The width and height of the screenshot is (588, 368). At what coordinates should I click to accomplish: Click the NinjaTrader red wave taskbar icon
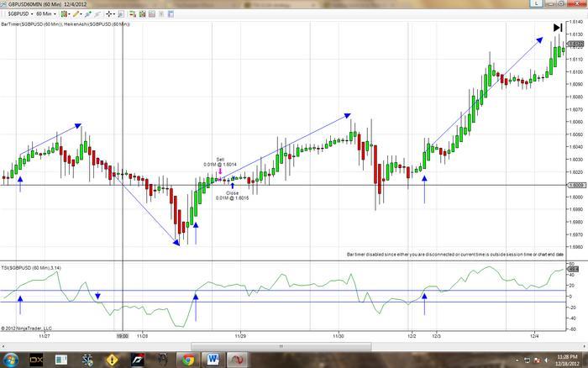pos(237,360)
